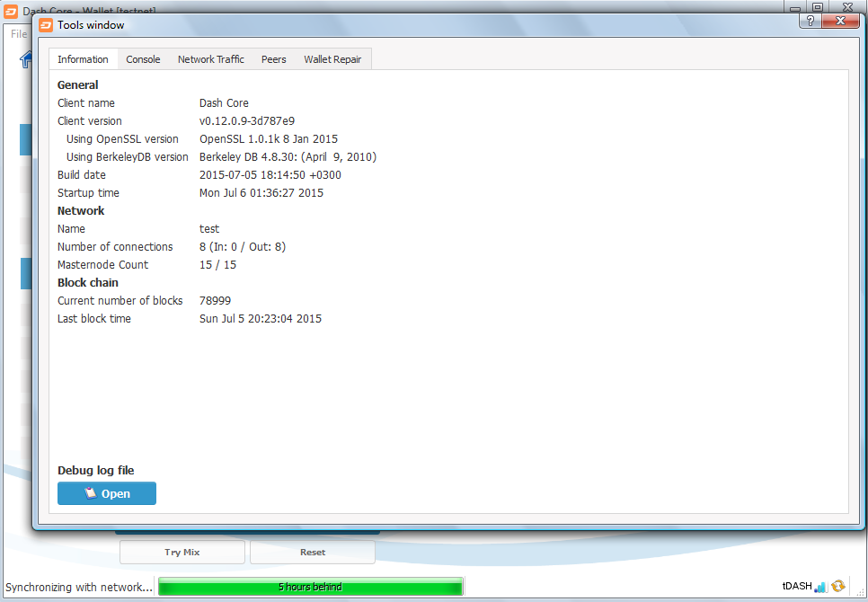The width and height of the screenshot is (868, 602).
Task: Click the Berkeley DB 4.8.30 version value
Action: 288,157
